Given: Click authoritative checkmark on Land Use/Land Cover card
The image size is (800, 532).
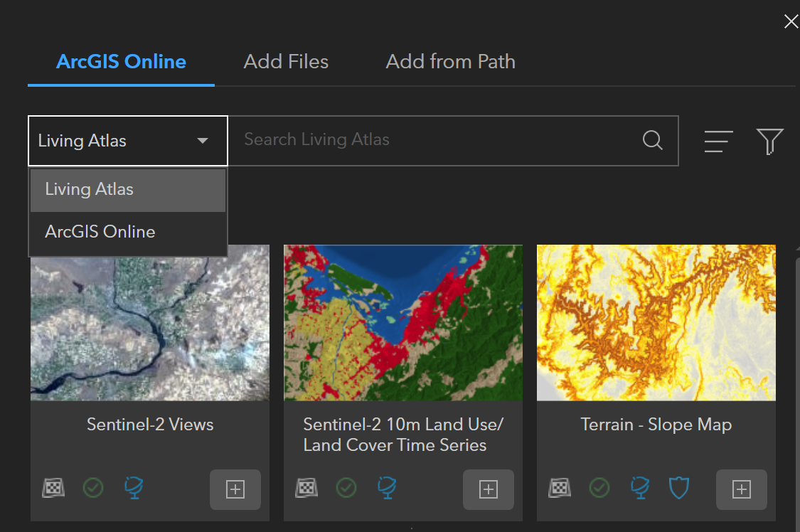Looking at the screenshot, I should coord(346,488).
